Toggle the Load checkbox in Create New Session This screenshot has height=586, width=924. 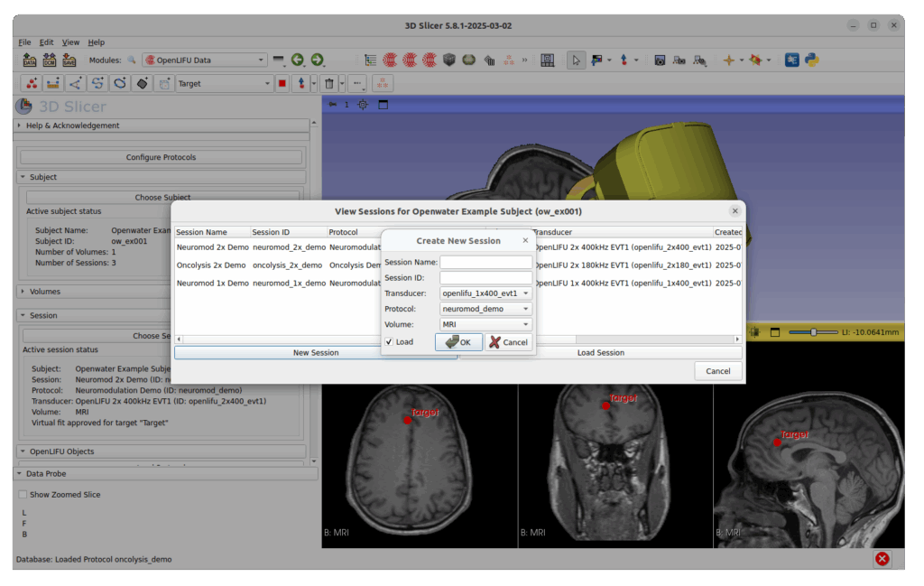coord(389,342)
